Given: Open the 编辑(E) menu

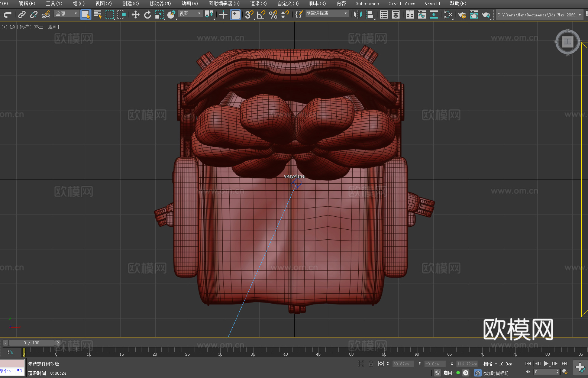Looking at the screenshot, I should [27, 3].
